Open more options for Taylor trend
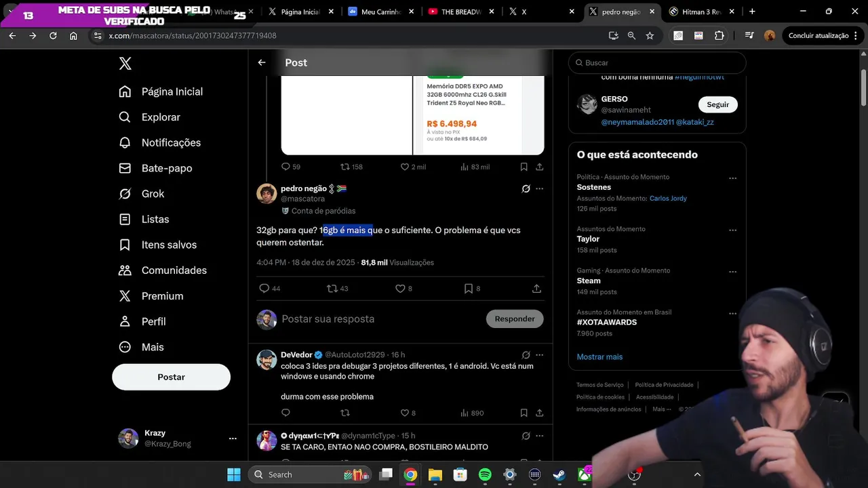 [x=732, y=230]
